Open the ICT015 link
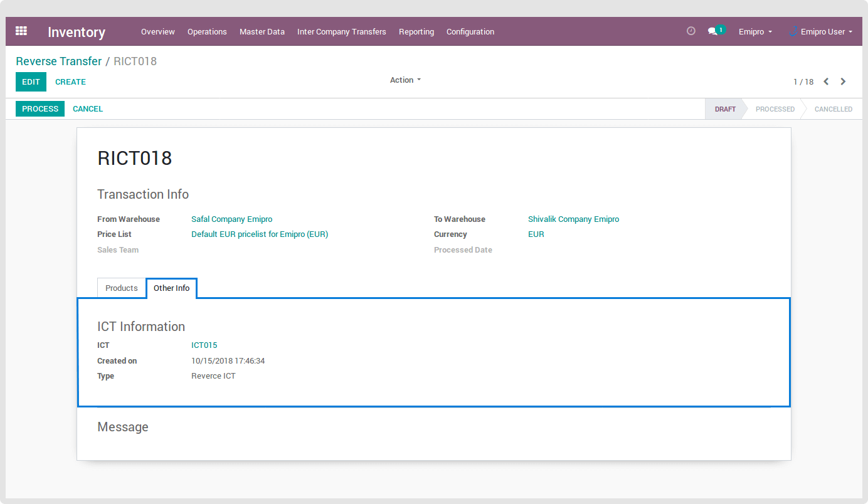868x504 pixels. [x=204, y=345]
